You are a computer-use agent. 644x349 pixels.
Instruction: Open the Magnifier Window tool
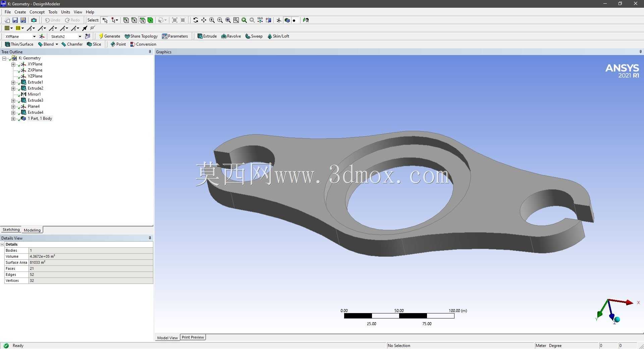pos(236,20)
